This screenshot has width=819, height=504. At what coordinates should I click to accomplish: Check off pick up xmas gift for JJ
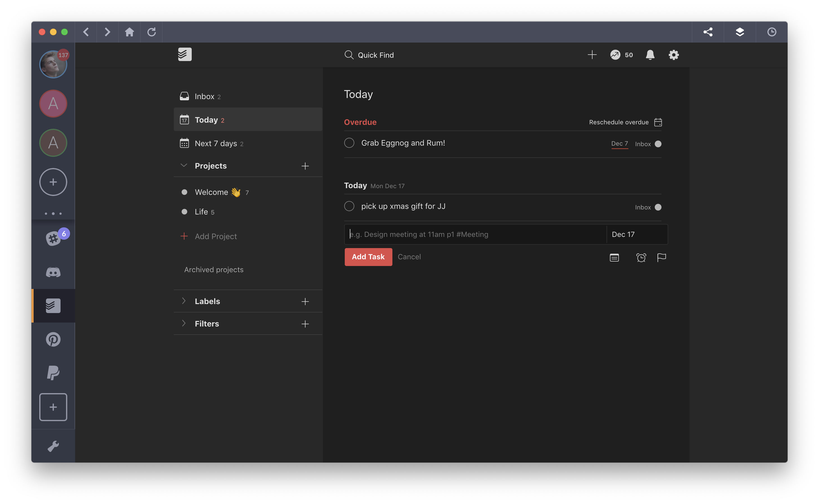pos(349,206)
